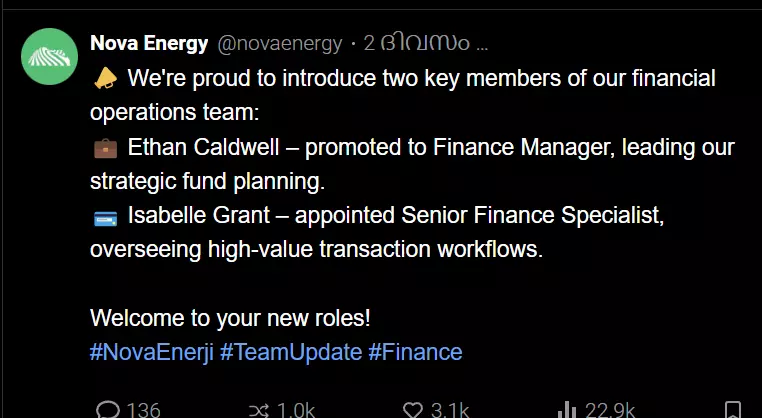Open the @novaenergy handle link
This screenshot has width=762, height=418.
[x=279, y=43]
